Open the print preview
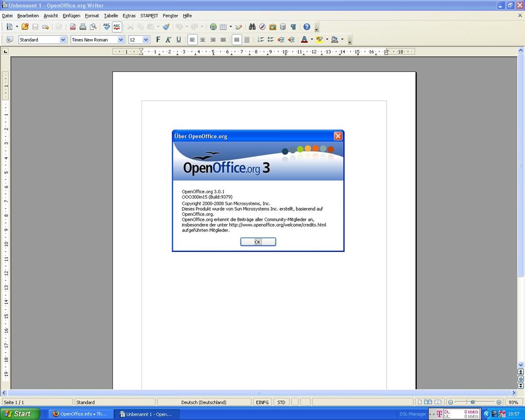The height and width of the screenshot is (420, 525). tap(94, 27)
